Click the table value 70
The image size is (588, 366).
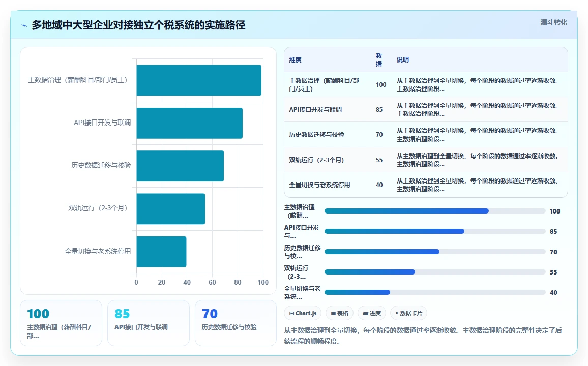379,135
